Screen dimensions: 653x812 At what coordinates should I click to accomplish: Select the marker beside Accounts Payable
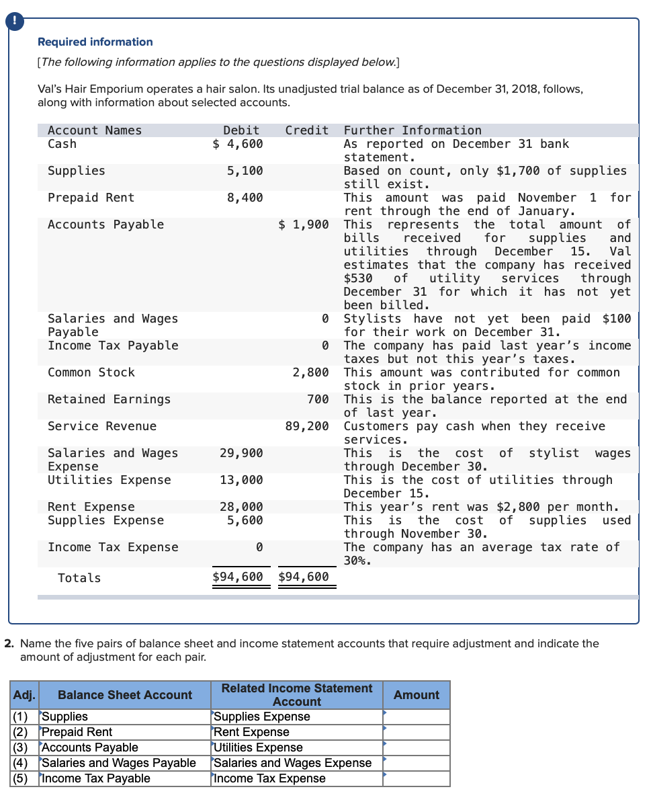click(x=42, y=747)
